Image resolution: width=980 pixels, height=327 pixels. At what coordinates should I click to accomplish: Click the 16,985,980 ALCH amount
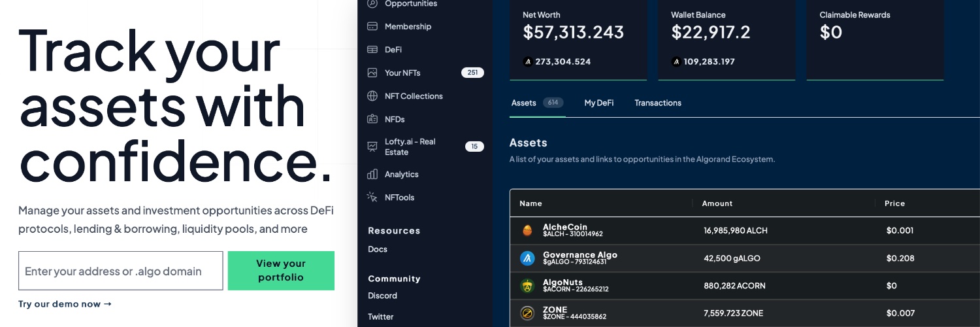[736, 230]
